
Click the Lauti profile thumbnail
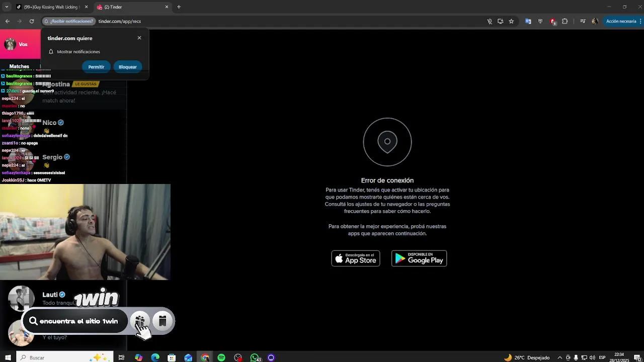tap(21, 298)
